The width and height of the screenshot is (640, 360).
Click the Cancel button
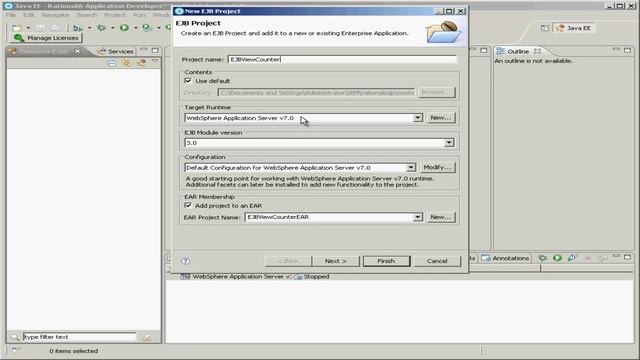[x=437, y=261]
